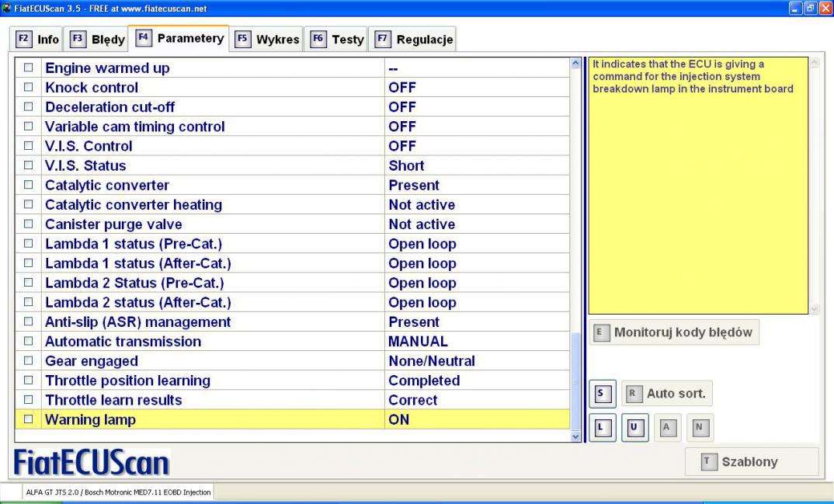The height and width of the screenshot is (504, 834).
Task: Enable the Knock control checkbox
Action: click(28, 87)
